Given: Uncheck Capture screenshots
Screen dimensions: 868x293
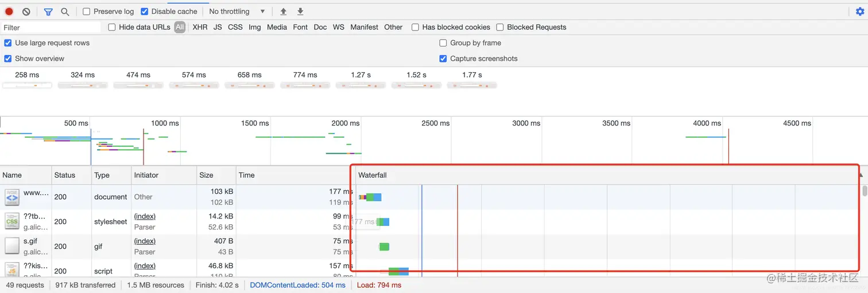Looking at the screenshot, I should coord(443,58).
